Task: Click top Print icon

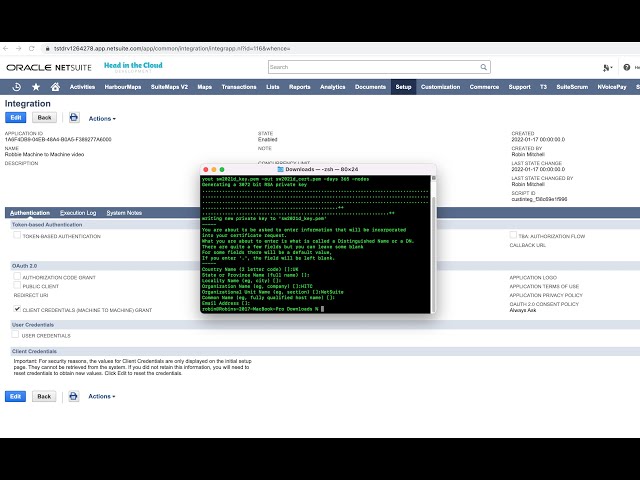Action: [73, 118]
